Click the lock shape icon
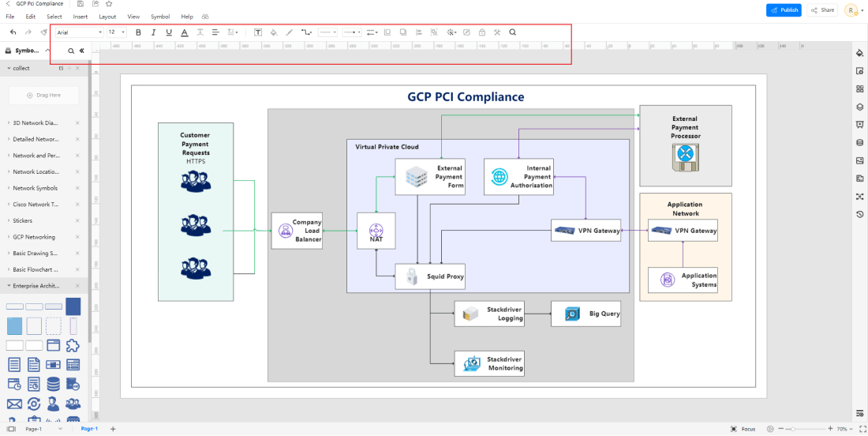868x436 pixels. (x=481, y=32)
